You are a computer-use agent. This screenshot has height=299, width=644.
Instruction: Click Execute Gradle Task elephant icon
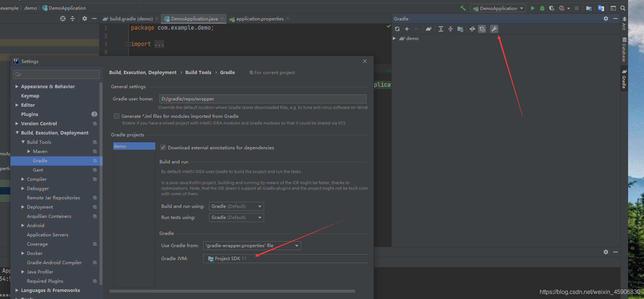[429, 29]
